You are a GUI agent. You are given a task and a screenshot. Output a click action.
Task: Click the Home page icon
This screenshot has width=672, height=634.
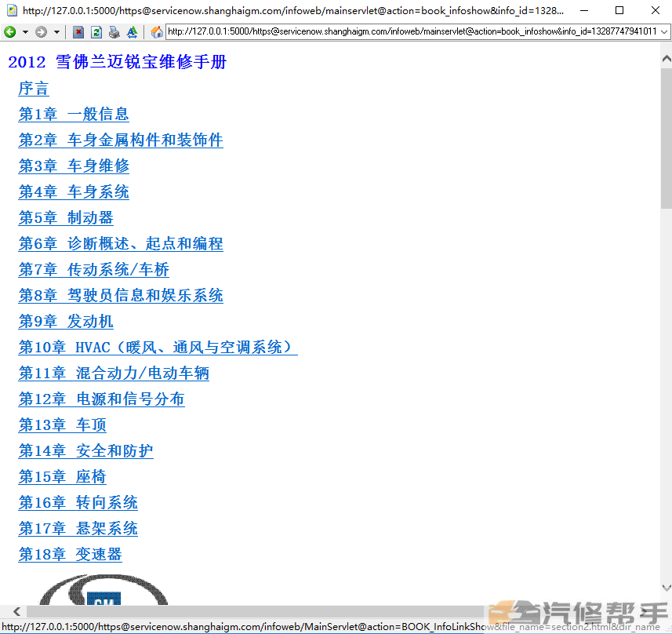pyautogui.click(x=157, y=31)
